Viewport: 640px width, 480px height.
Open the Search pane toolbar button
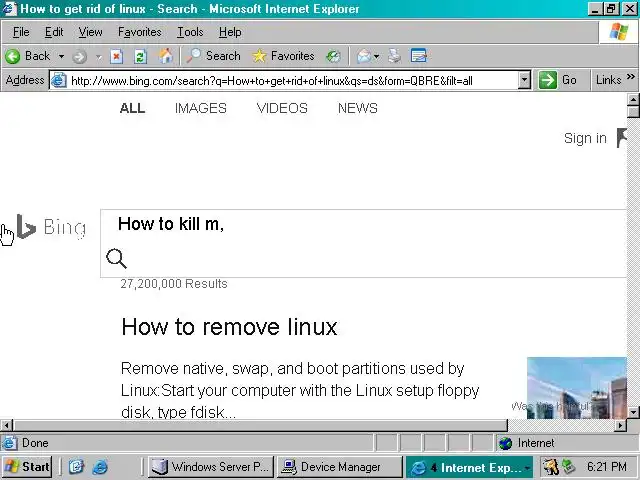[x=213, y=56]
